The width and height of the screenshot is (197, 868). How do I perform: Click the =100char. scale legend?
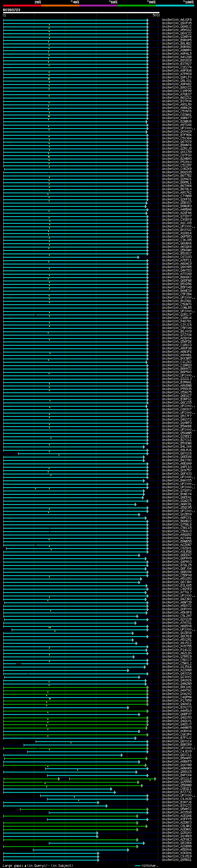(x=146, y=866)
